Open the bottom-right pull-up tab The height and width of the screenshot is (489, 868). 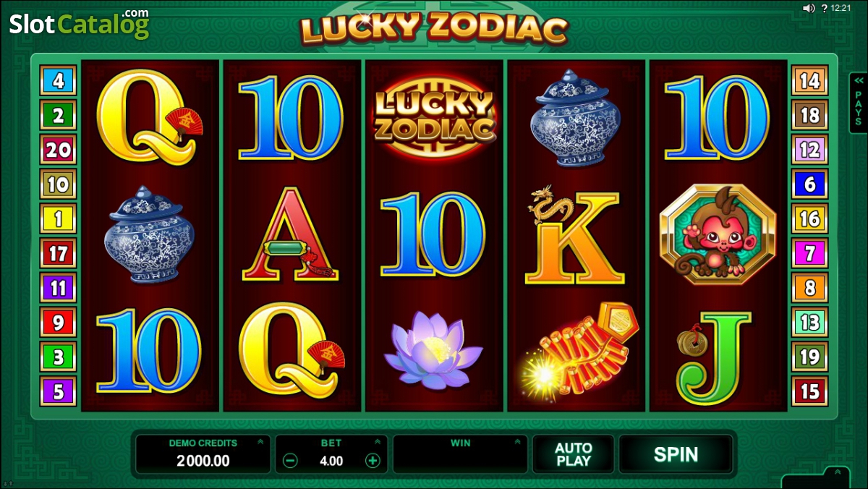[837, 473]
